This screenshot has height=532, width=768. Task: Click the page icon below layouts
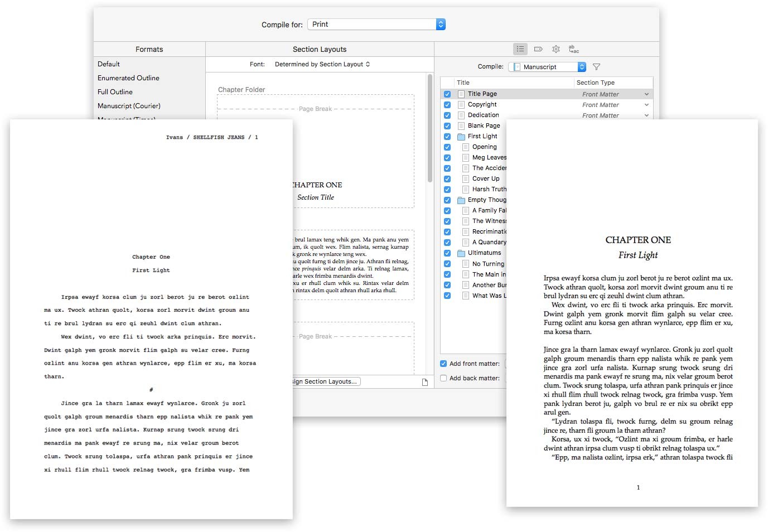point(425,382)
